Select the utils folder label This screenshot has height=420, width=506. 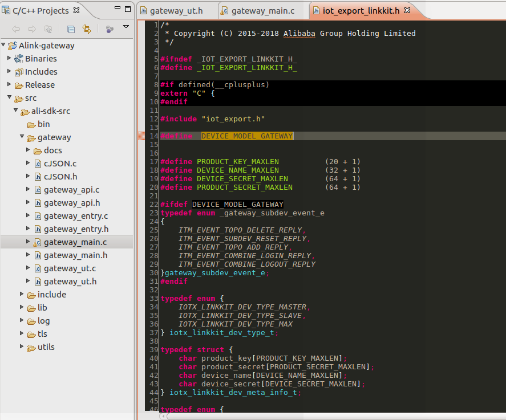pos(46,347)
